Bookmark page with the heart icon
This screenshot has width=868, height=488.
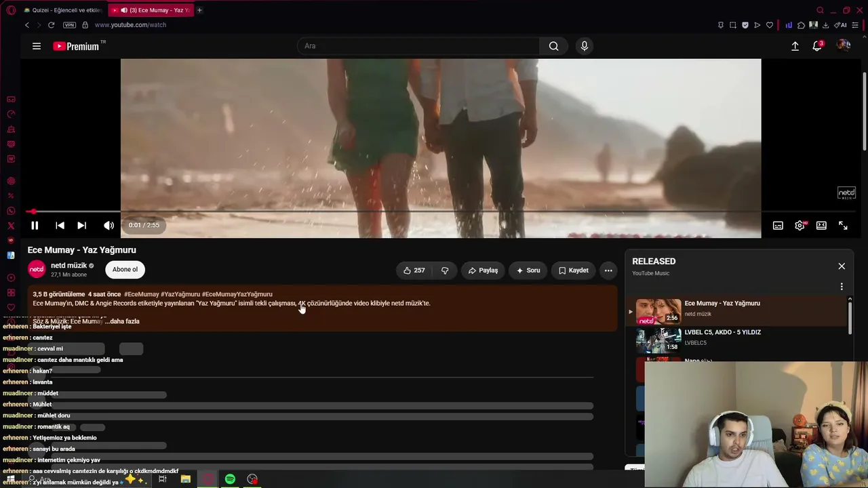(770, 25)
